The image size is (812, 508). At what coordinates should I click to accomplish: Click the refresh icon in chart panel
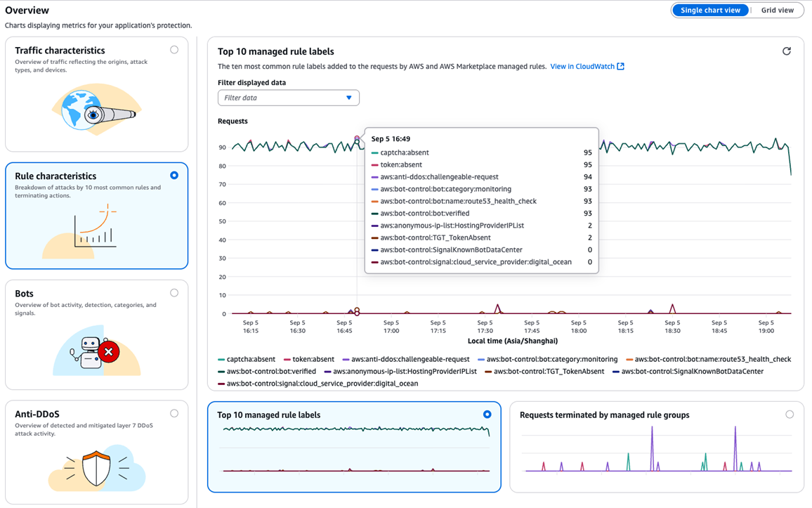click(787, 51)
